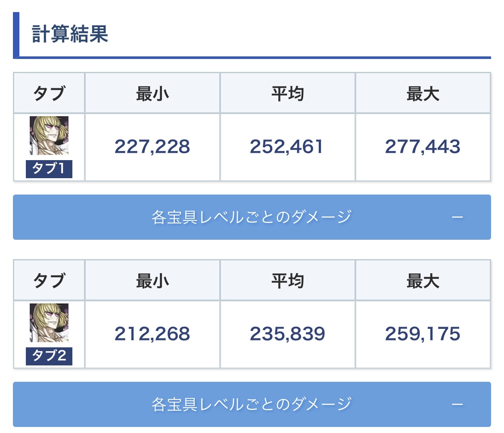Click the 平均 header in タブ1 table
This screenshot has height=433, width=504.
coord(288,94)
